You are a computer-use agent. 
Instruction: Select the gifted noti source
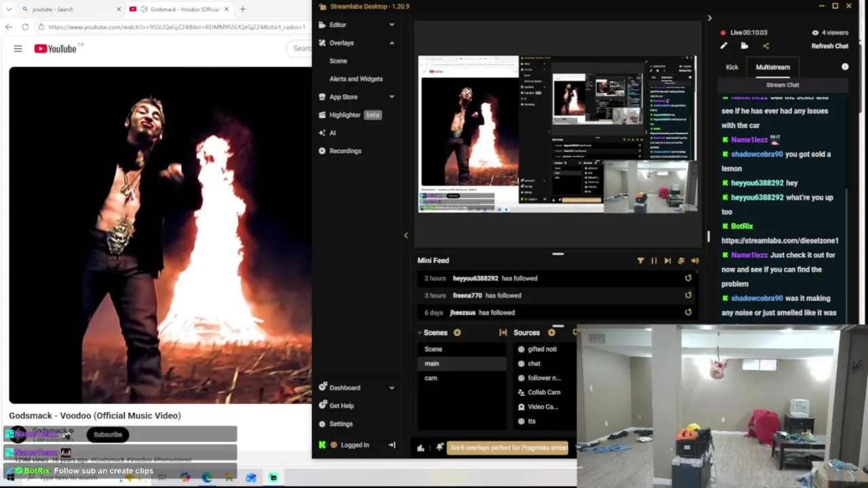[541, 349]
